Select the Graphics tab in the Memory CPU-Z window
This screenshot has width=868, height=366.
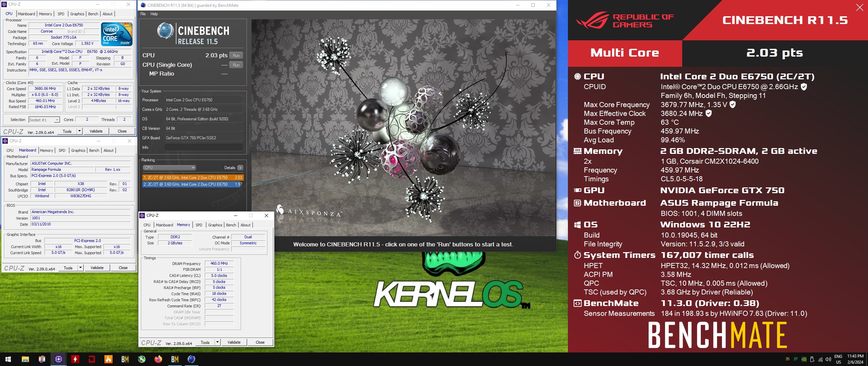[215, 225]
